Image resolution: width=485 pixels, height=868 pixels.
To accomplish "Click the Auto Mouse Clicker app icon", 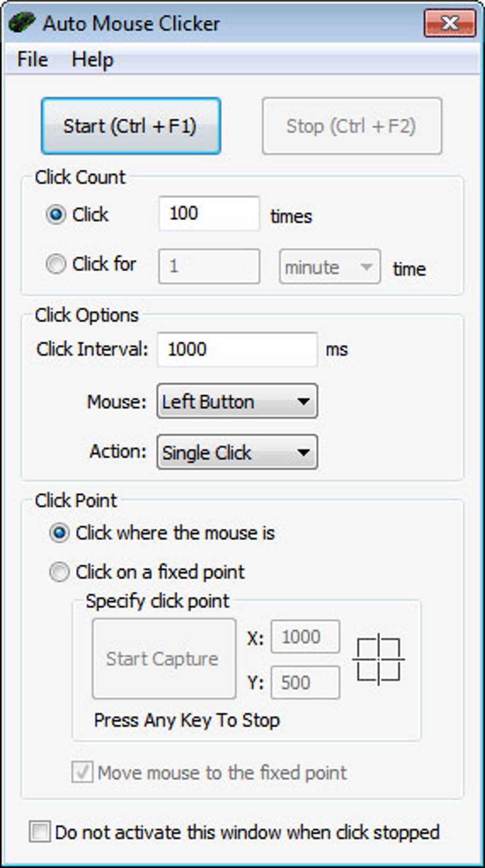I will point(21,22).
